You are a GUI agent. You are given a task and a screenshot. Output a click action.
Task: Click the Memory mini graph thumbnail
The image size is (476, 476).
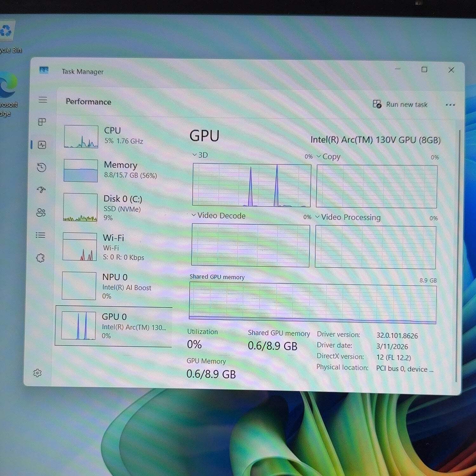coord(81,170)
